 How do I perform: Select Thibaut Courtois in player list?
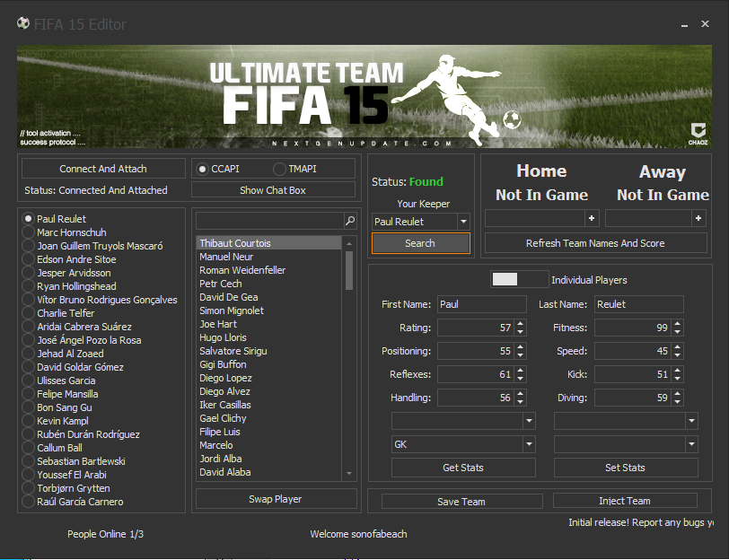269,243
